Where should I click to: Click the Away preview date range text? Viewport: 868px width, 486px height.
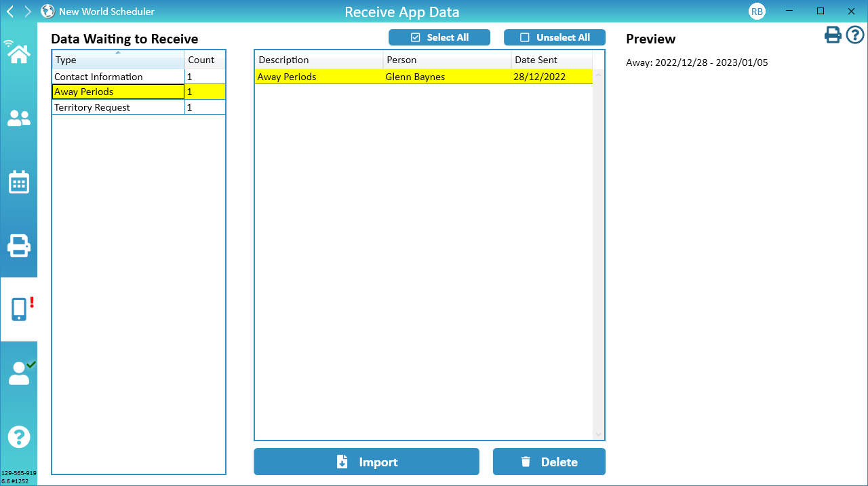point(697,62)
